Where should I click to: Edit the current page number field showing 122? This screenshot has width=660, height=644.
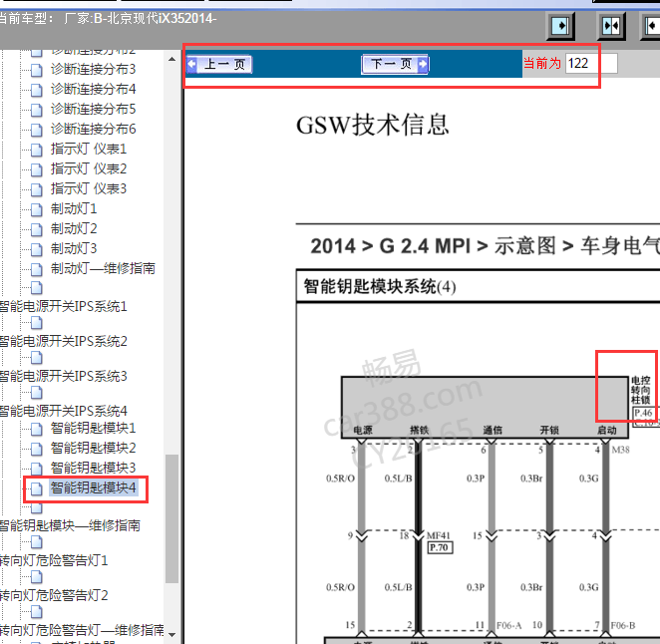coord(591,64)
